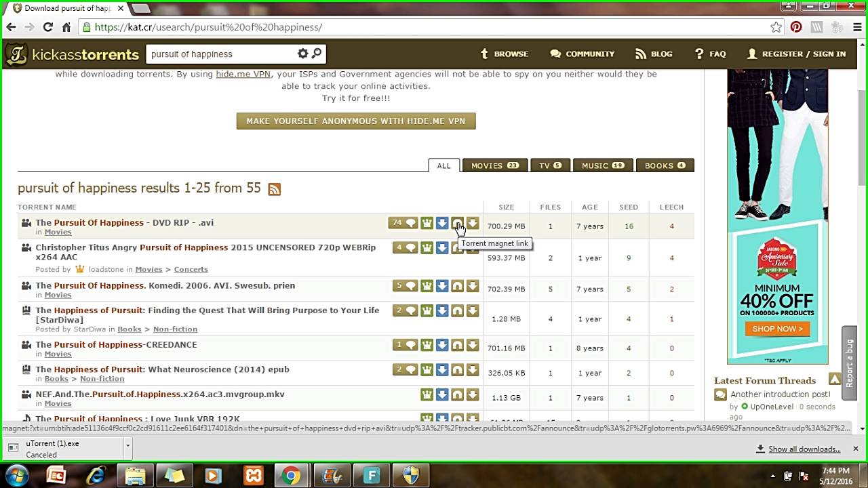Click the magnet icon on the Komedi 2006 row
This screenshot has height=488, width=868.
[457, 286]
